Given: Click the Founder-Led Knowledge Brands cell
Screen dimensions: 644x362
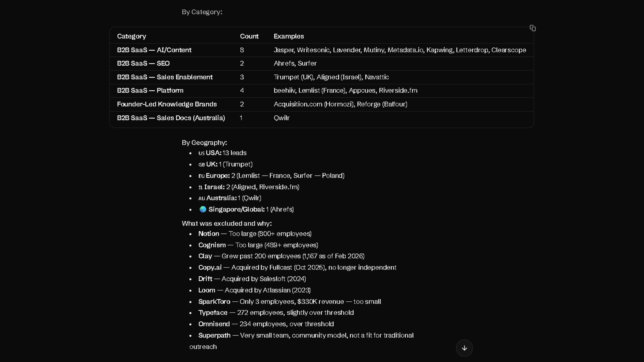Looking at the screenshot, I should (x=167, y=104).
